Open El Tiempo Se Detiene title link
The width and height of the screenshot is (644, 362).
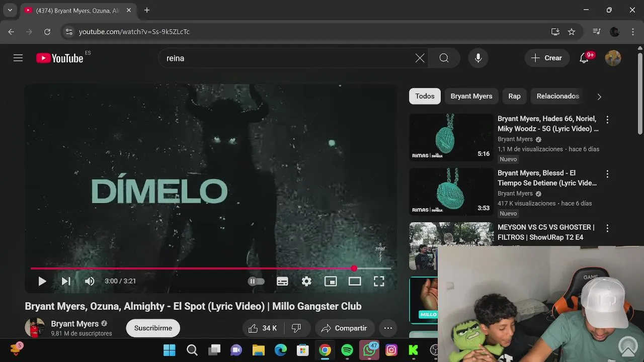[547, 178]
